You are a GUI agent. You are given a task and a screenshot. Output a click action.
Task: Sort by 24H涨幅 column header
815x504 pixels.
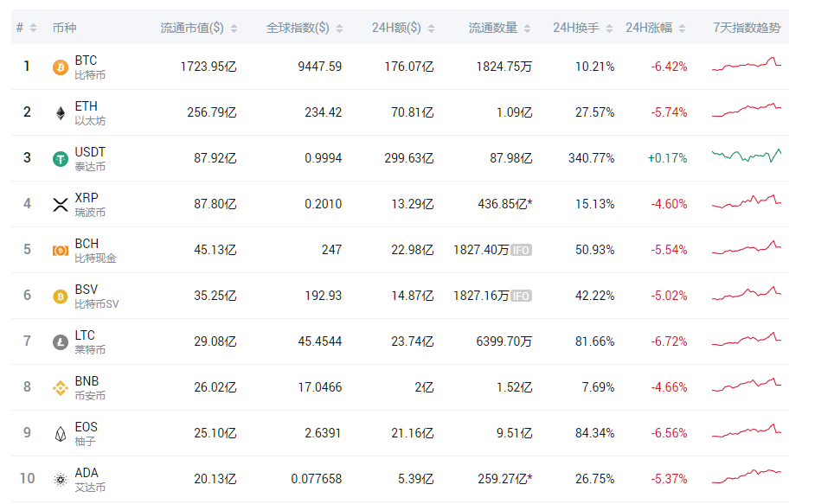click(649, 28)
